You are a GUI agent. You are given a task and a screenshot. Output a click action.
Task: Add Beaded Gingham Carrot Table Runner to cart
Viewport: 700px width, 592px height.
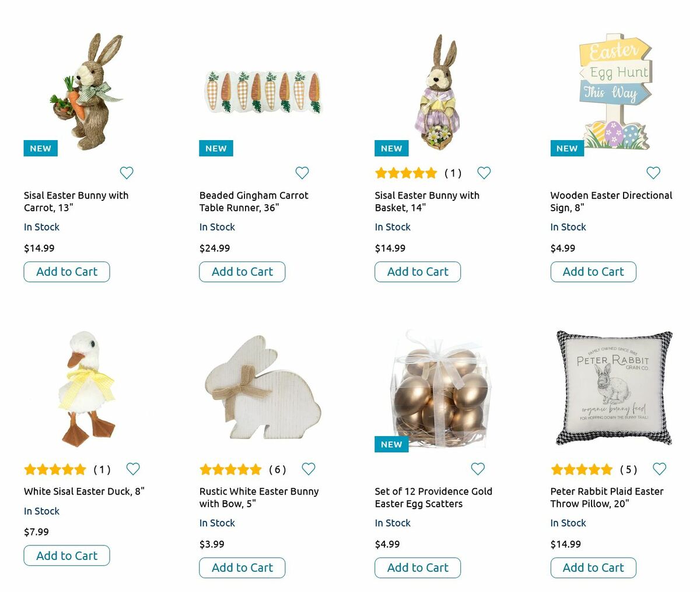tap(242, 272)
